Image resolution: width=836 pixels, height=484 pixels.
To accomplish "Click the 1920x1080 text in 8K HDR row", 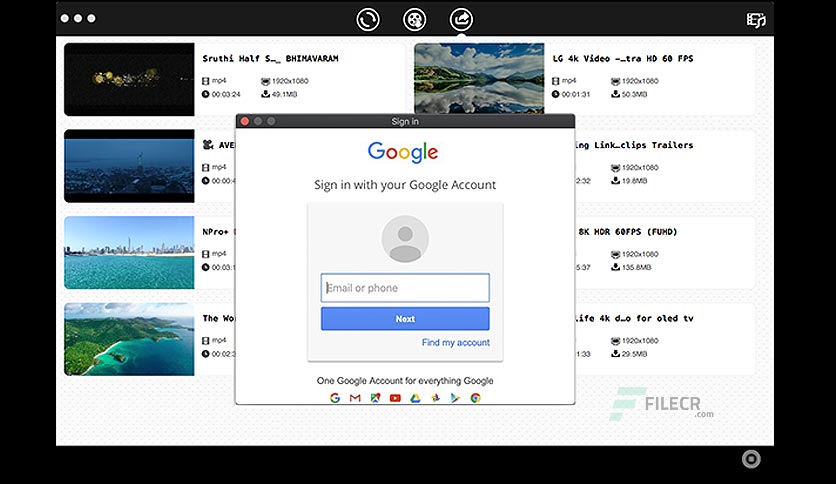I will click(640, 254).
